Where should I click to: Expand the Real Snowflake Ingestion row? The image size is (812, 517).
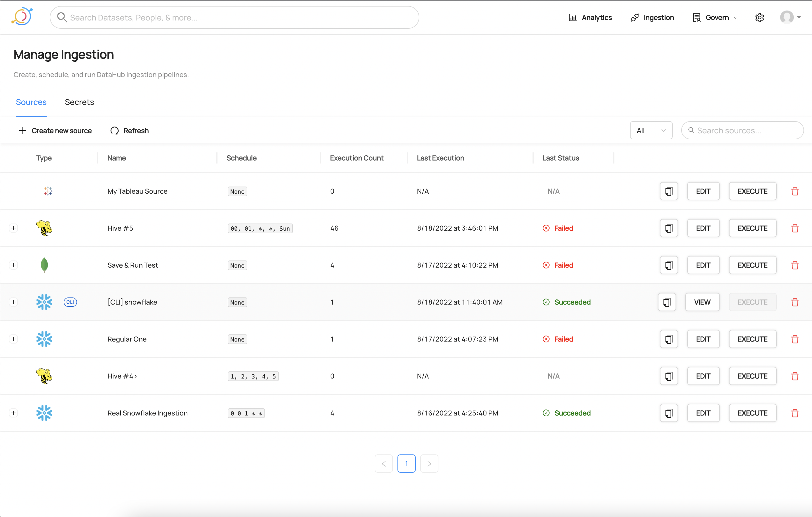coord(13,413)
